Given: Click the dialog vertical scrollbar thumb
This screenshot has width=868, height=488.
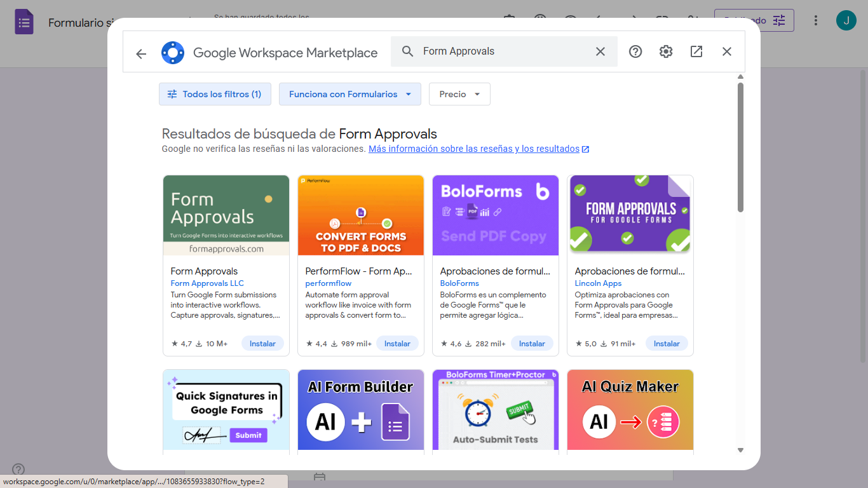Looking at the screenshot, I should [x=740, y=147].
